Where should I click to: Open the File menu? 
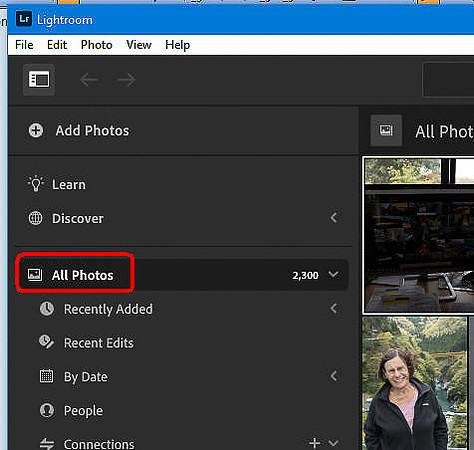[24, 45]
